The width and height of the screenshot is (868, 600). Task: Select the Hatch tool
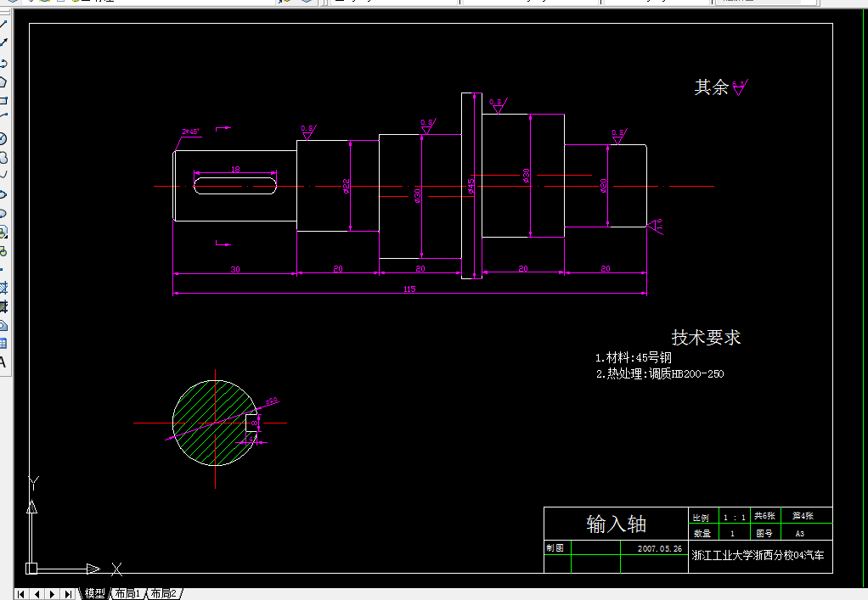(x=3, y=288)
